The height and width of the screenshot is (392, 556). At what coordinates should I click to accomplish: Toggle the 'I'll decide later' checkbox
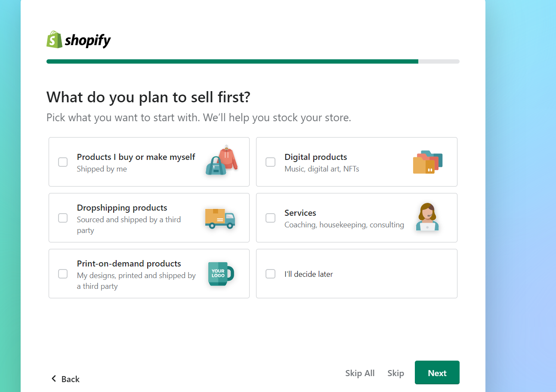(x=270, y=274)
